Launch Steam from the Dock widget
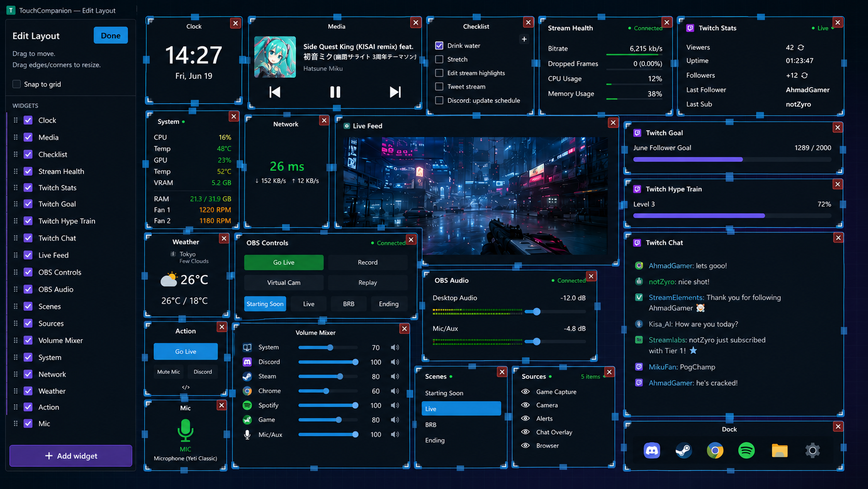The image size is (868, 489). pos(684,451)
